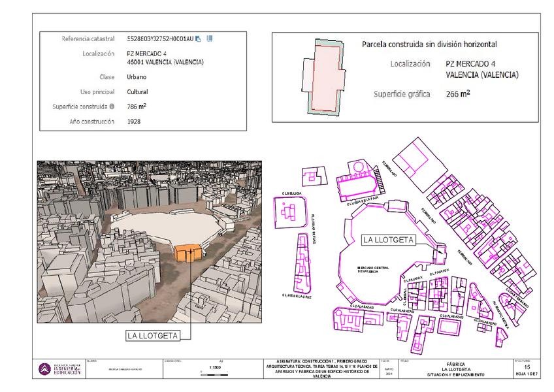Click the 'Parcela construida sin división horizontal' heading
554x392 pixels.
[x=429, y=44]
